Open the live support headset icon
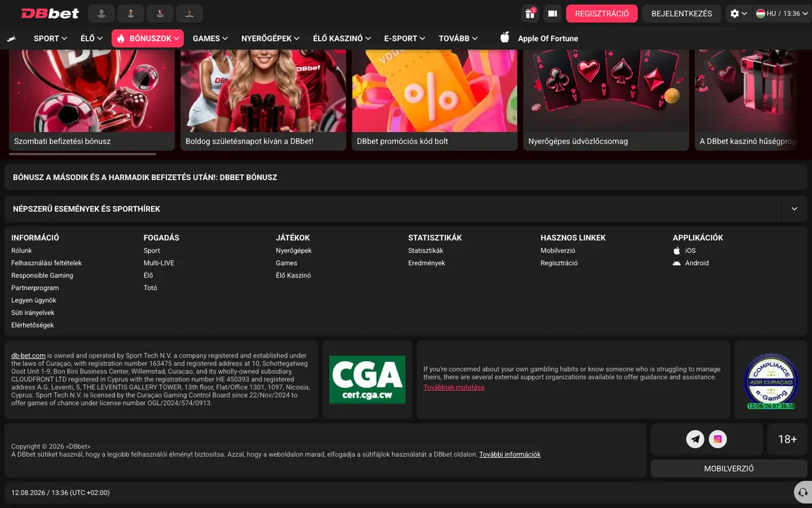This screenshot has width=812, height=508. tap(803, 492)
